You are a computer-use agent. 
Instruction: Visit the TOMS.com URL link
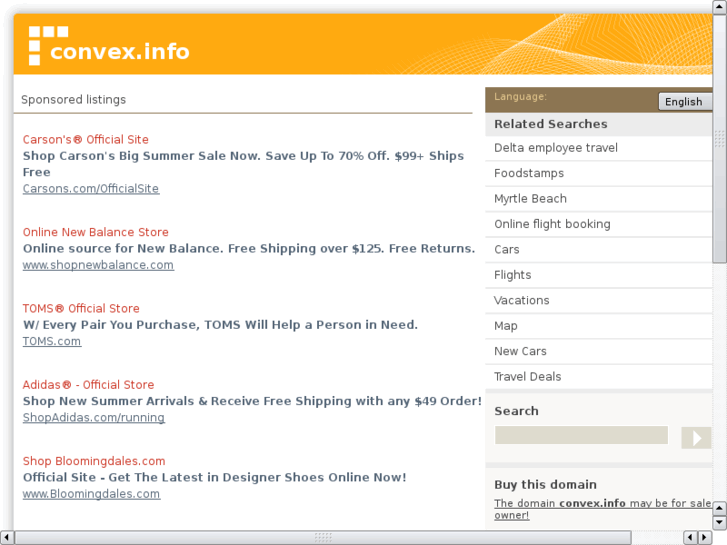[52, 341]
